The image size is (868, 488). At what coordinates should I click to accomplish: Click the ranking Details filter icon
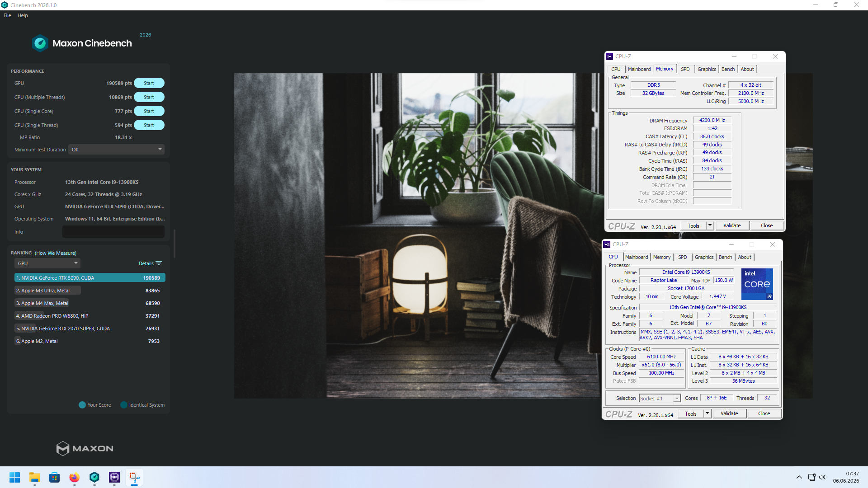(159, 263)
